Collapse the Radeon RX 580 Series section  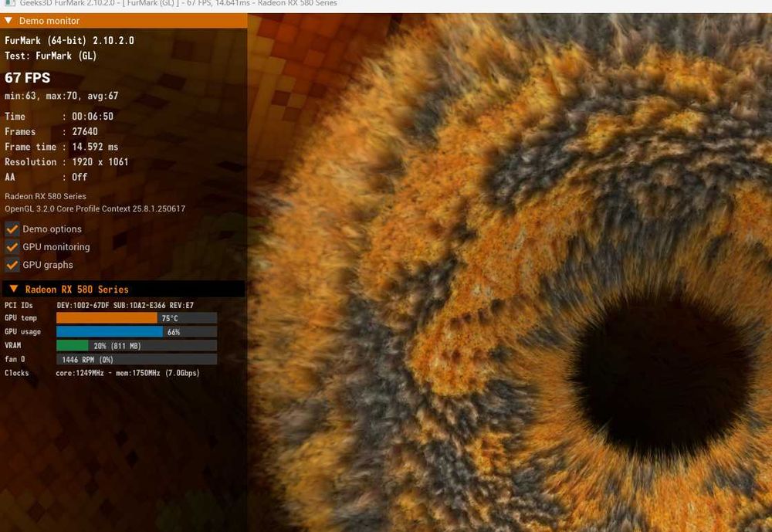tap(14, 289)
